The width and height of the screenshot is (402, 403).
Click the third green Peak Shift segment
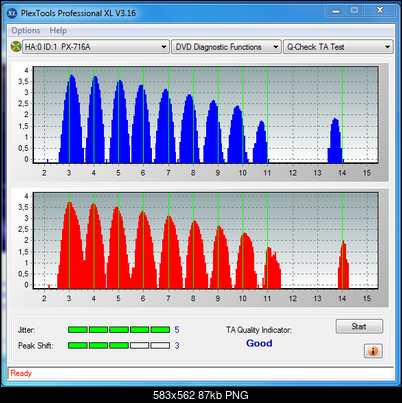point(119,345)
